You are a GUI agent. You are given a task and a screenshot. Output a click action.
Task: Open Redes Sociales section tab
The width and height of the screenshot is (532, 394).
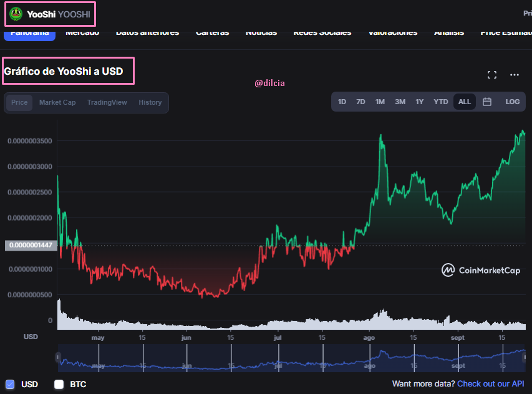(x=322, y=33)
